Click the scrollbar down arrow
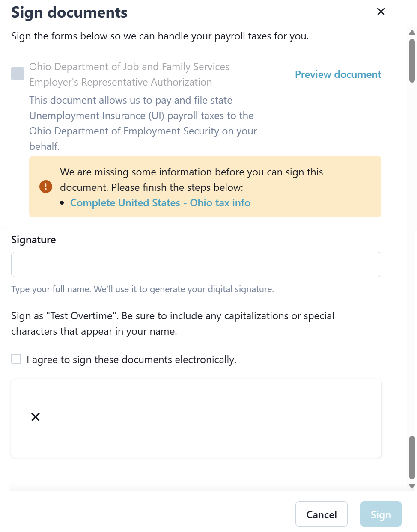Image resolution: width=417 pixels, height=532 pixels. (x=412, y=486)
